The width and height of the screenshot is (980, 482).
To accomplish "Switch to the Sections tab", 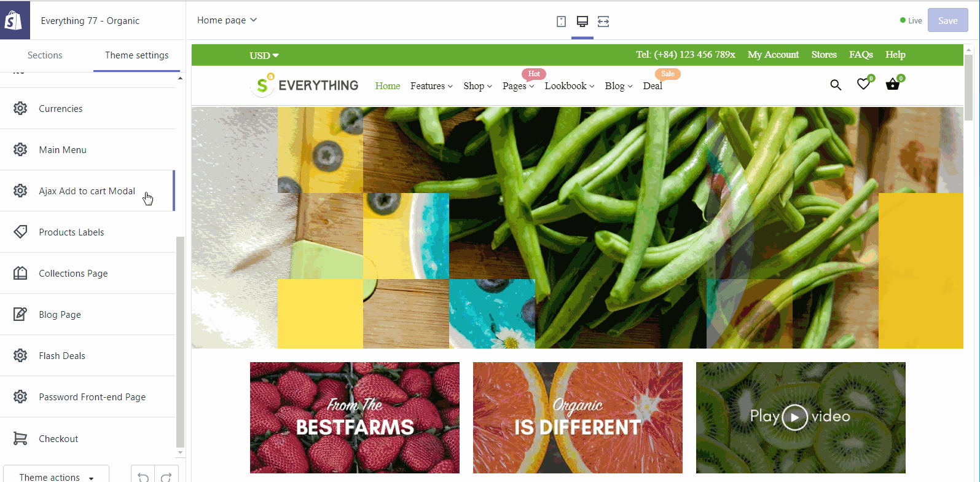I will point(45,55).
